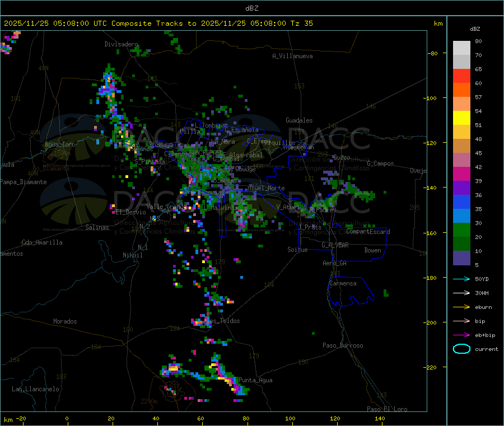Pick the light orange 54-57 dBZ swatch

tap(461, 104)
